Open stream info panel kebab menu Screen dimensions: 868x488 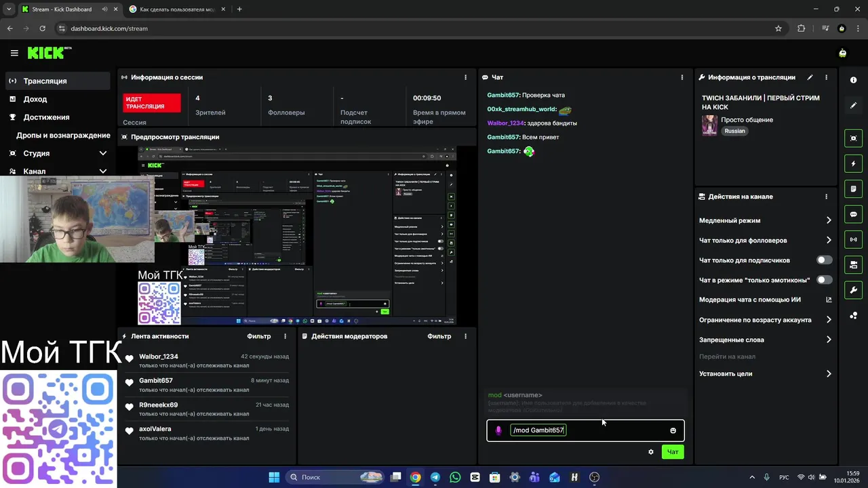(826, 77)
